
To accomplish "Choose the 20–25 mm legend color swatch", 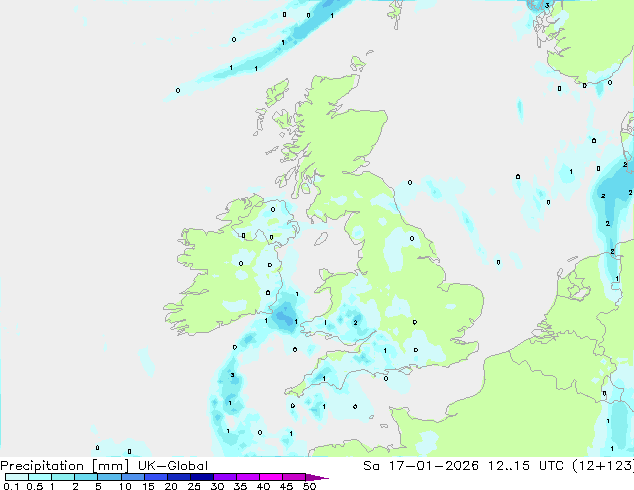I will (x=179, y=477).
